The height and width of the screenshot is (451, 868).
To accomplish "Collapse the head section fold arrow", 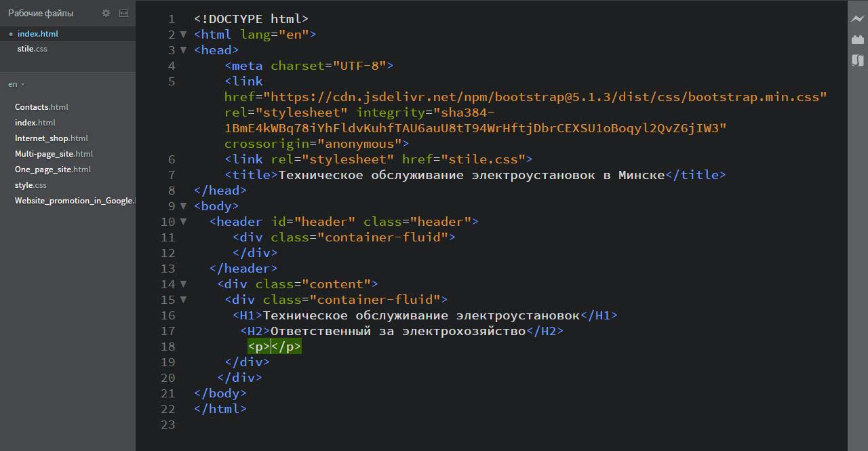I will [x=183, y=50].
